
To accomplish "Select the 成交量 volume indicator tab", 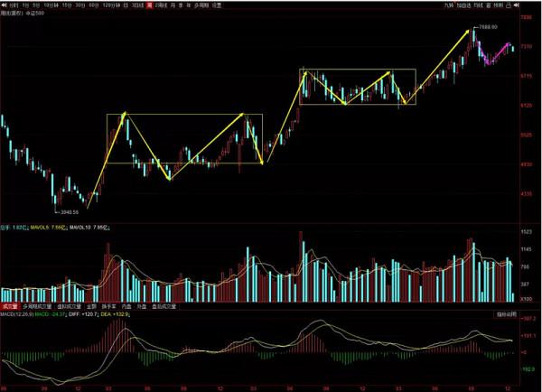I will coord(12,308).
